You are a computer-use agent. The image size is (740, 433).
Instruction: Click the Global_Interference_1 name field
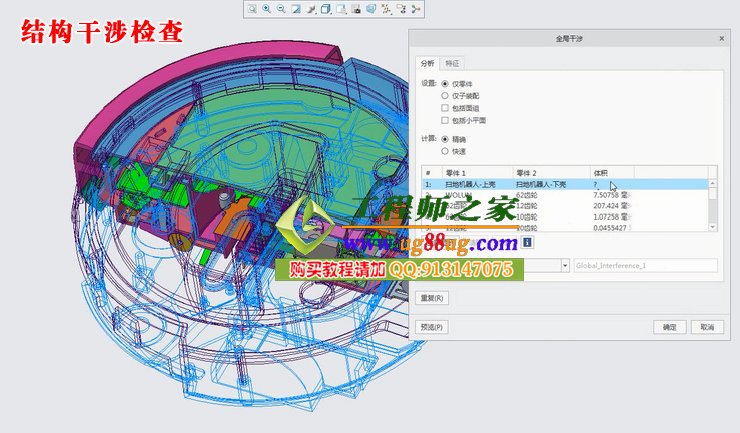pos(645,266)
